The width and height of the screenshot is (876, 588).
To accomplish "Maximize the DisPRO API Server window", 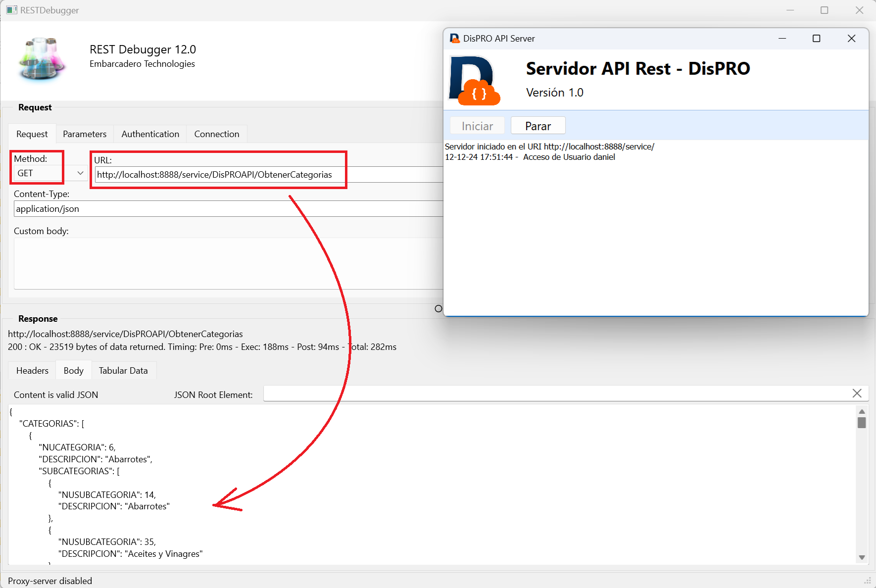I will (x=817, y=39).
